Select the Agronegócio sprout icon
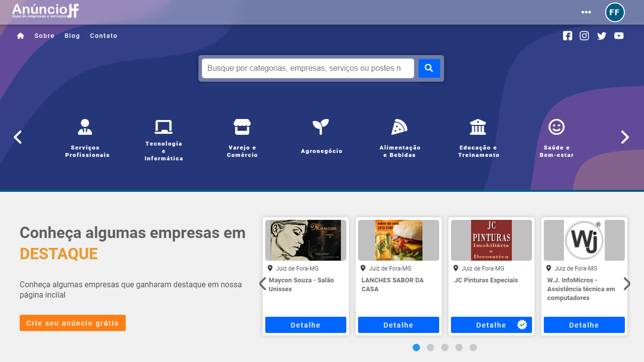 pyautogui.click(x=321, y=127)
